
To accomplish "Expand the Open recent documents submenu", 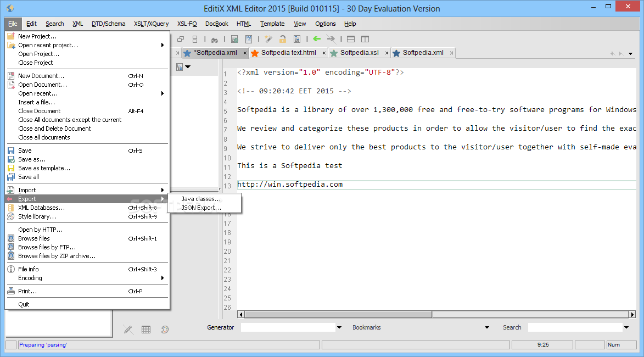I will tap(163, 94).
